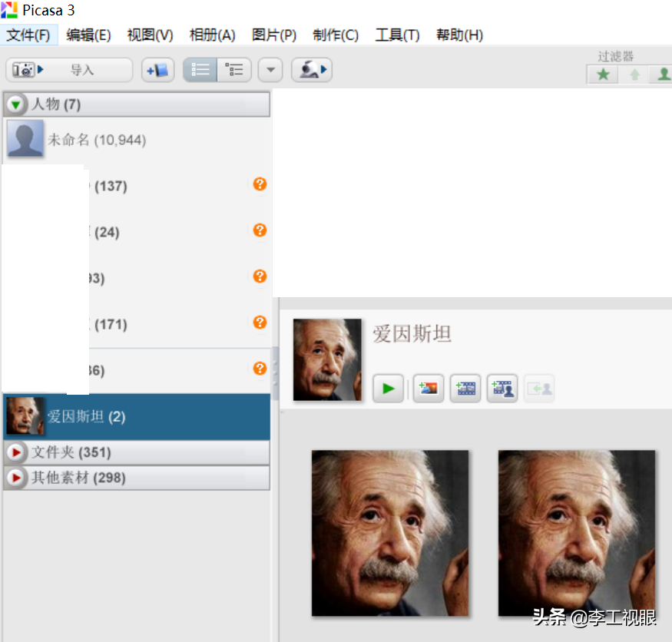672x642 pixels.
Task: Click the Import (导入) camera button
Action: pyautogui.click(x=68, y=70)
